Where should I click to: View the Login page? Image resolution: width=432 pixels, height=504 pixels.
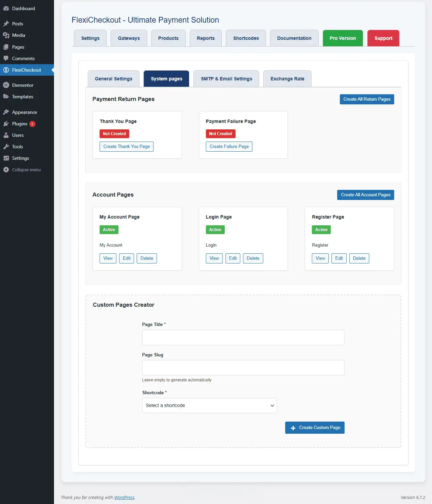pyautogui.click(x=214, y=258)
